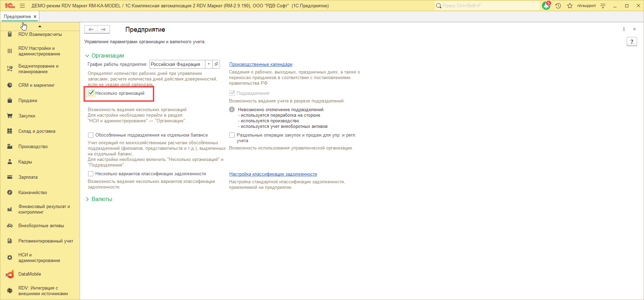
Task: Click the Финансовый результат chart icon
Action: point(10,209)
